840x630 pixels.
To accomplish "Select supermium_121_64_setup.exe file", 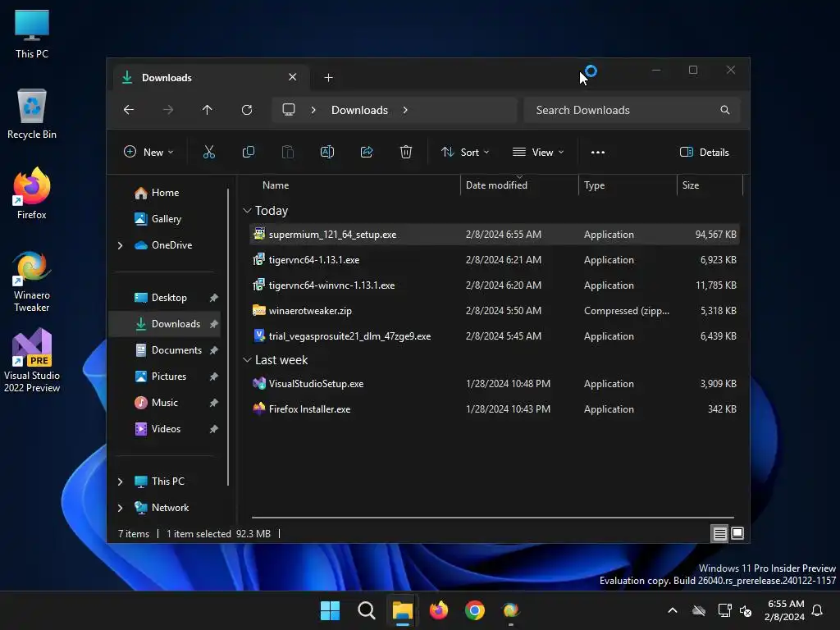I will 495,235.
